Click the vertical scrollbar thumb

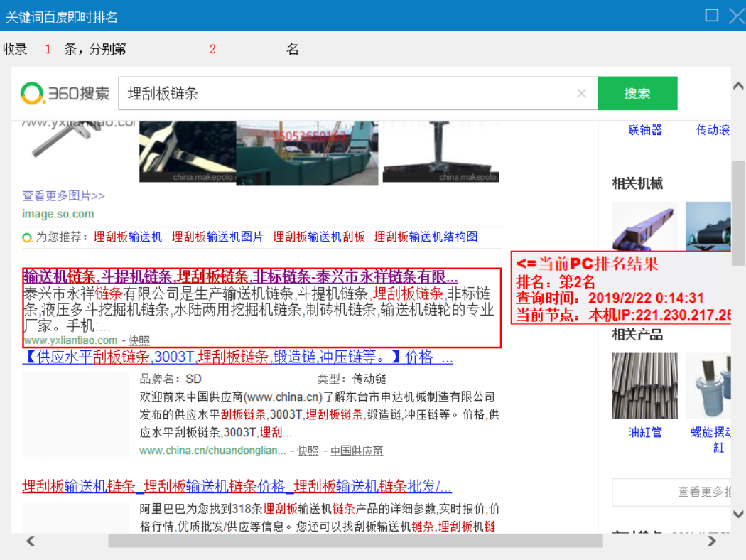738,213
